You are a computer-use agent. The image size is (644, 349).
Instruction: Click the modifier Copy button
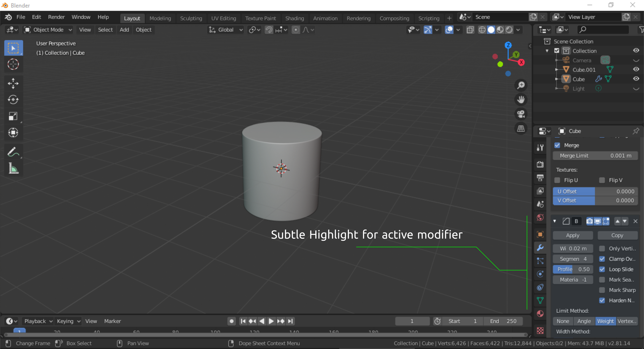point(617,235)
